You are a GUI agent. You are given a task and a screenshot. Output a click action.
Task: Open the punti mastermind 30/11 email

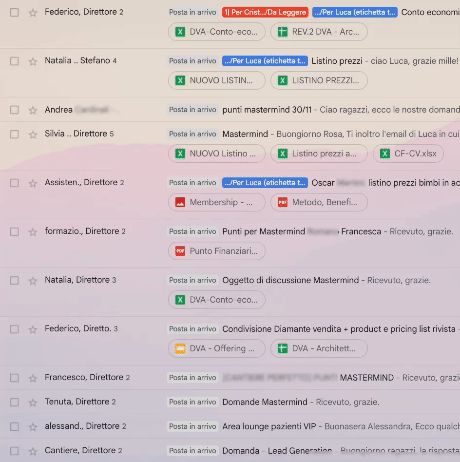[x=267, y=110]
